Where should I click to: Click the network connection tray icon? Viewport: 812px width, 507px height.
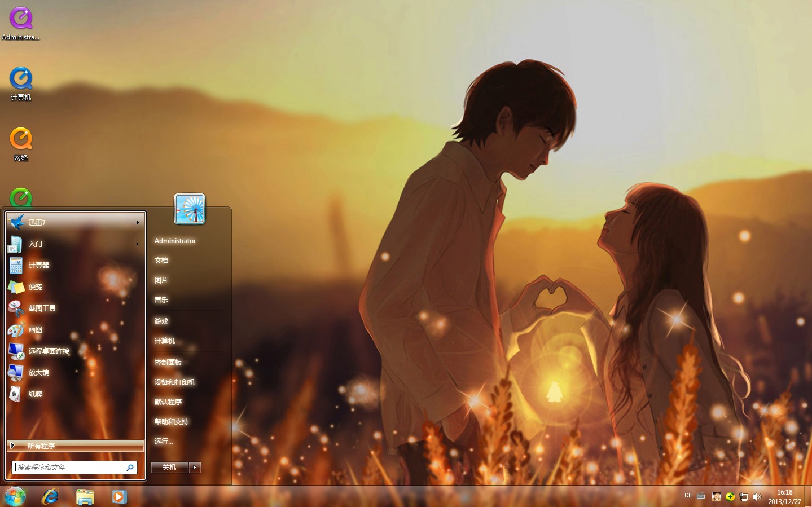click(744, 497)
